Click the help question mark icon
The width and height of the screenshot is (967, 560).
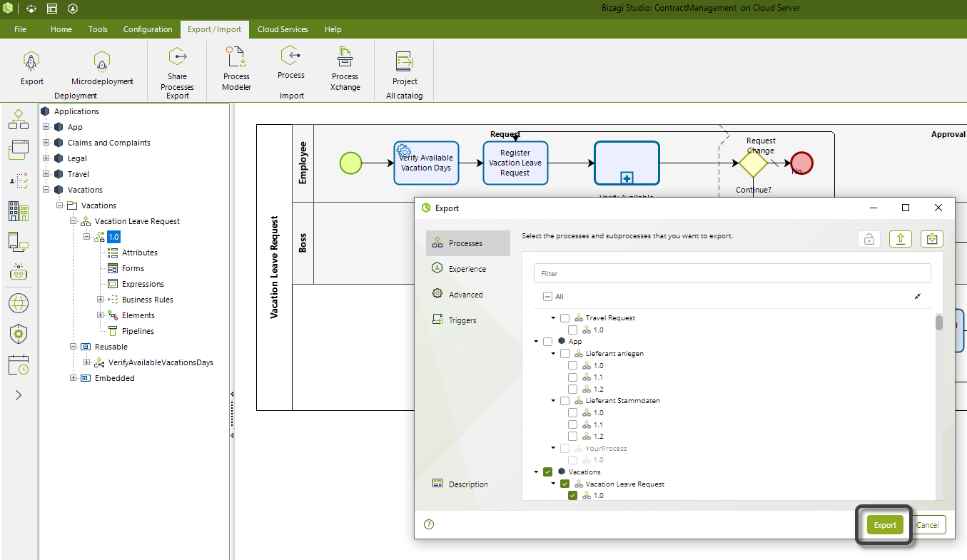pyautogui.click(x=429, y=524)
